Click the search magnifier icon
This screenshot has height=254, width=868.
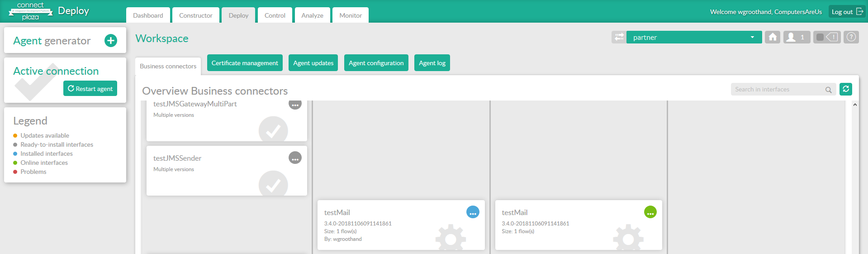click(x=828, y=90)
